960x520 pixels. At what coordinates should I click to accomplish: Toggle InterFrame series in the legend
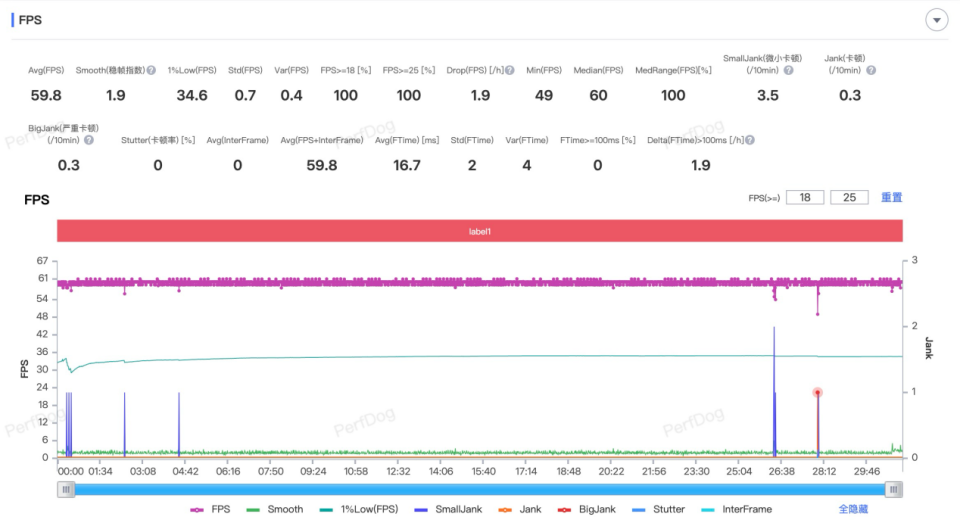click(x=737, y=509)
